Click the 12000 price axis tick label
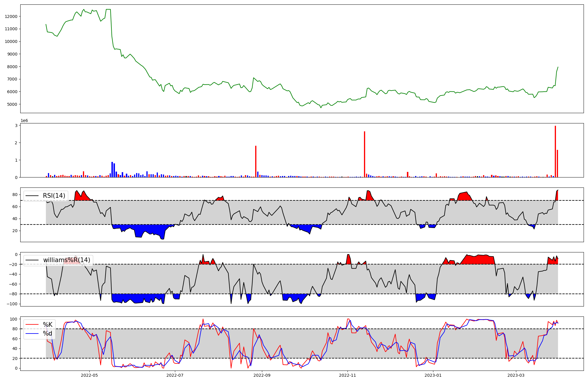Image resolution: width=588 pixels, height=382 pixels. [11, 16]
